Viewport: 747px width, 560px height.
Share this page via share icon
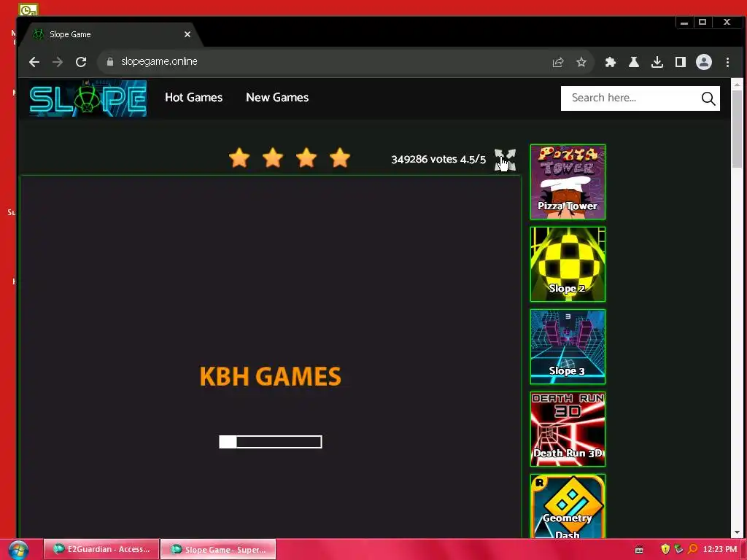[558, 63]
